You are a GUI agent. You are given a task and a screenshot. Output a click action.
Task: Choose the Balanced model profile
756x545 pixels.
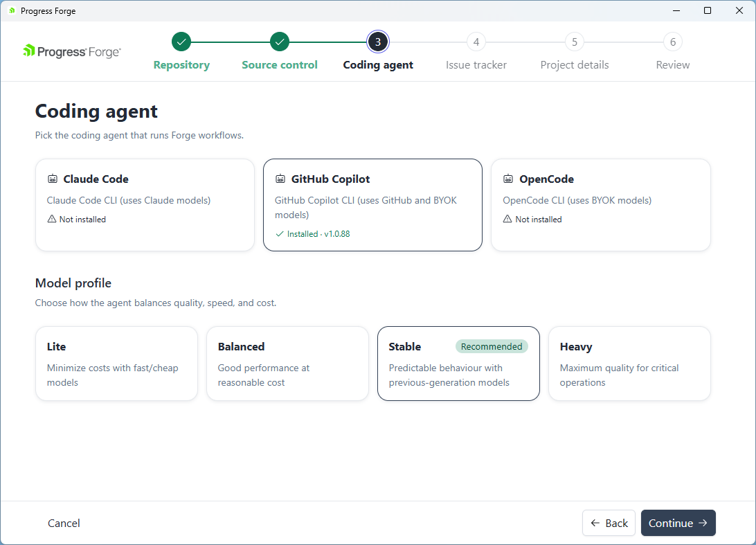point(287,364)
